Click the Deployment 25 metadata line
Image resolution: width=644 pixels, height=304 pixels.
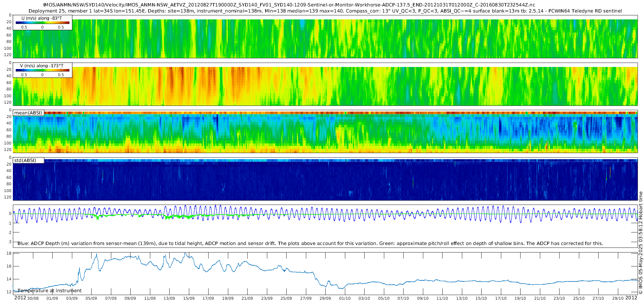pos(325,11)
